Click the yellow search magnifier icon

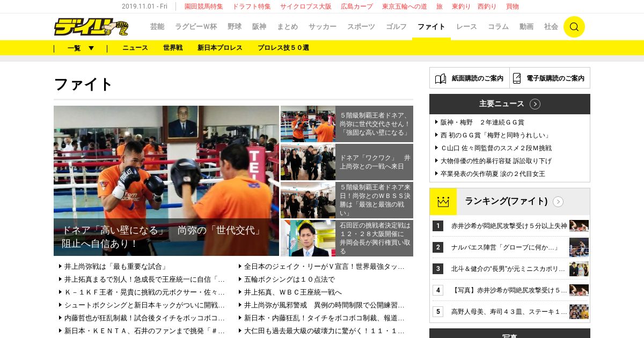[574, 27]
